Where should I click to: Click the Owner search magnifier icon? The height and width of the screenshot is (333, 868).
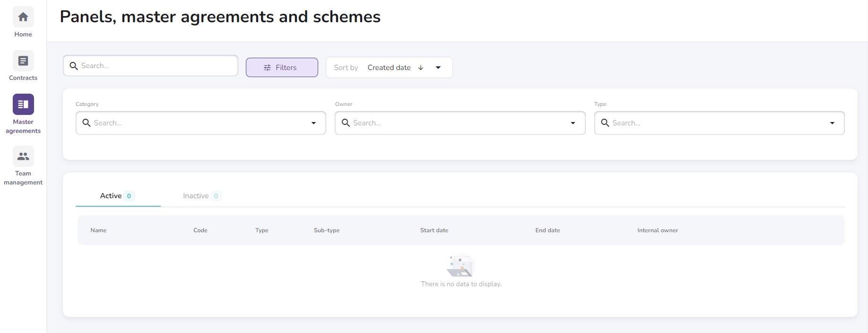point(346,123)
